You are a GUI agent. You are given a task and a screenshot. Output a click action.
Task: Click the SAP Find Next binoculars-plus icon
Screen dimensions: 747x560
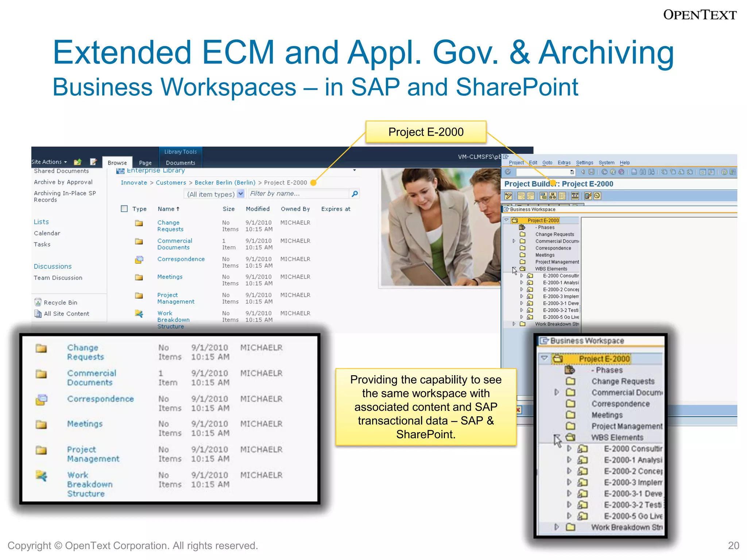651,172
